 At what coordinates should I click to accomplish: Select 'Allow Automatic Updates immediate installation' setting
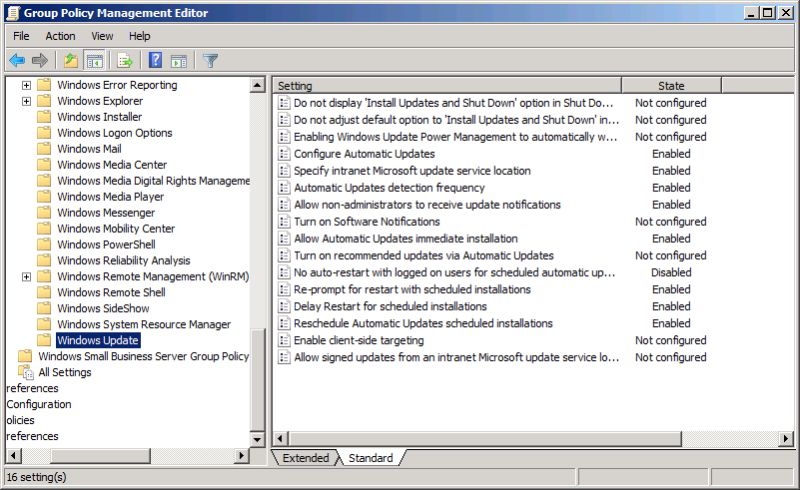coord(406,238)
